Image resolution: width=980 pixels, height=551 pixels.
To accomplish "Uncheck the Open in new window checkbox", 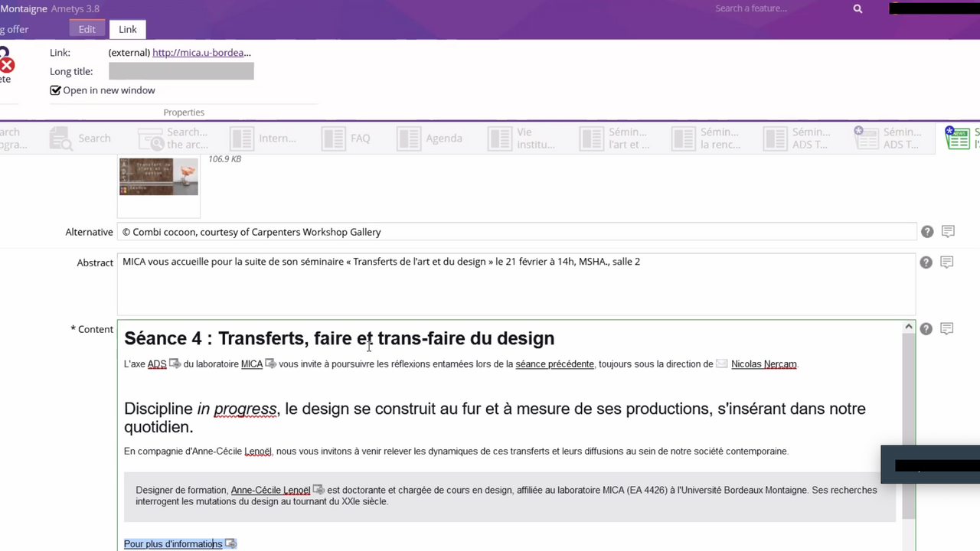I will [55, 90].
